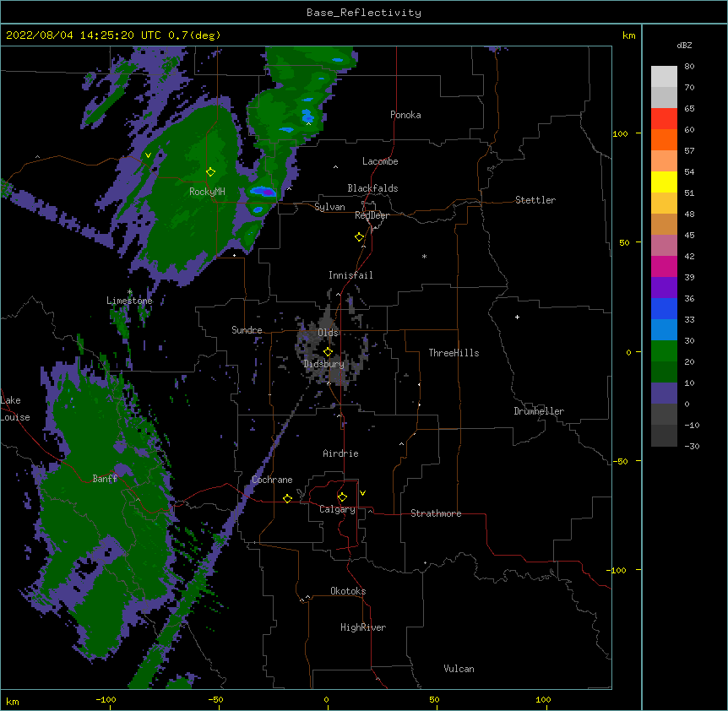This screenshot has height=711, width=728.
Task: Select the violet swatch between 39 and 36 dBZ
Action: click(x=664, y=288)
